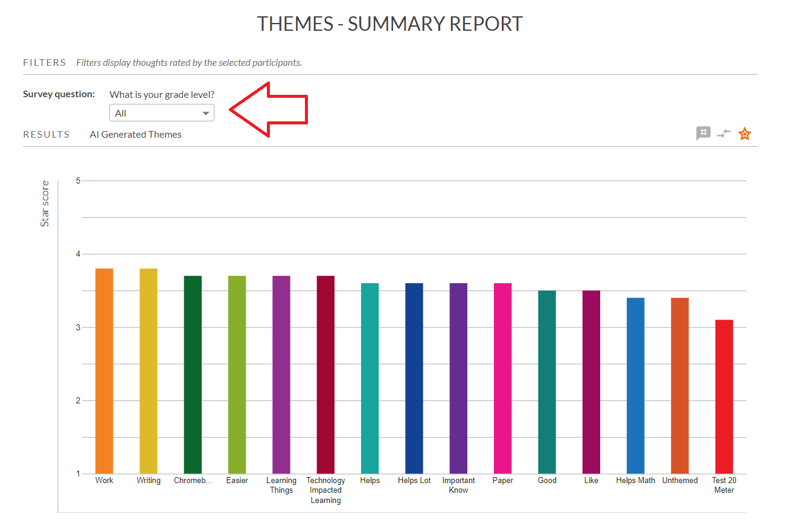
Task: Select the orange star score icon
Action: tap(745, 133)
